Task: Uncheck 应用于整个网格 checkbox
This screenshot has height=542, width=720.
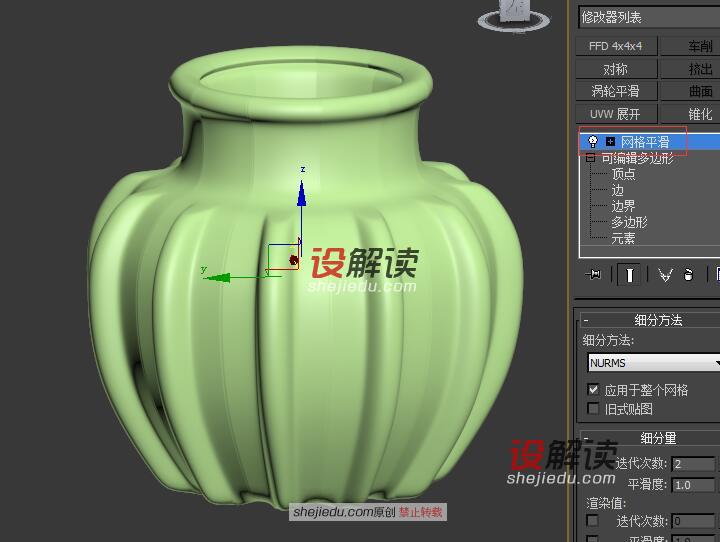Action: point(593,390)
